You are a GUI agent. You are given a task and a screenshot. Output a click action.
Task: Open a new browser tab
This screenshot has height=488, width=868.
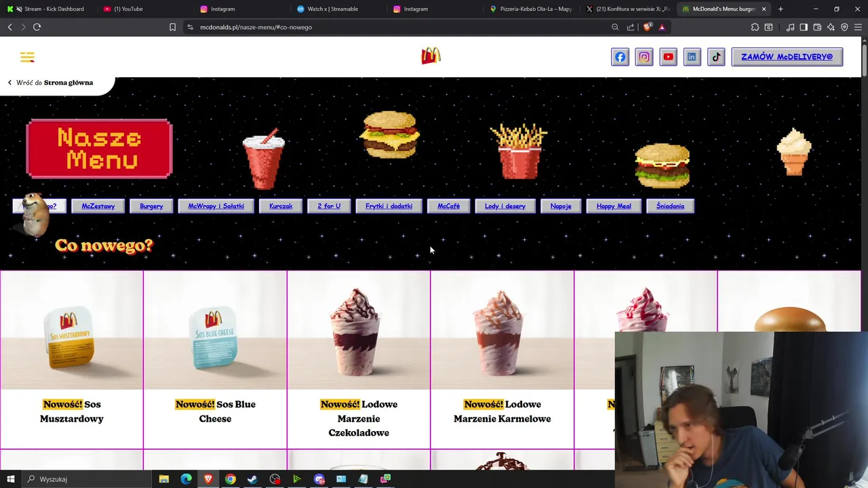tap(781, 9)
